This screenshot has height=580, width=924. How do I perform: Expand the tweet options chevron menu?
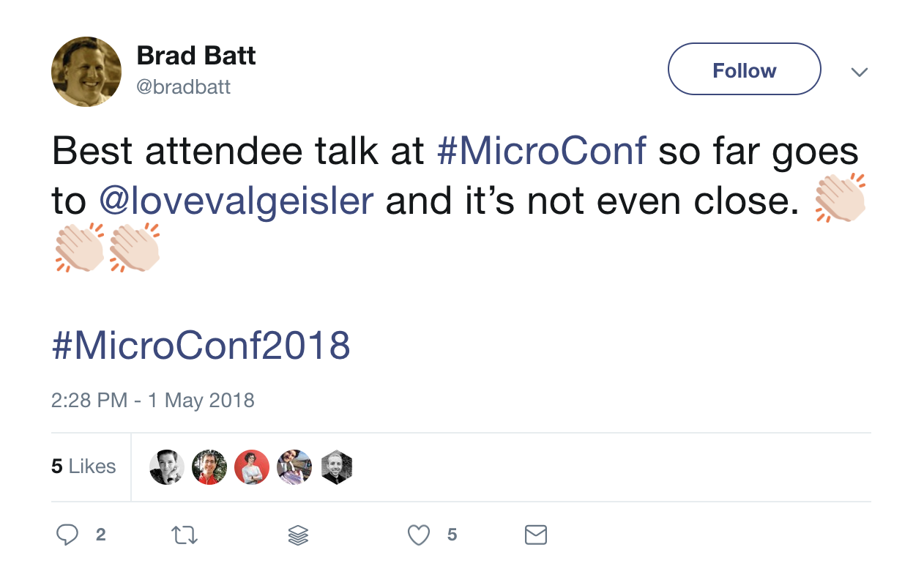pyautogui.click(x=859, y=72)
